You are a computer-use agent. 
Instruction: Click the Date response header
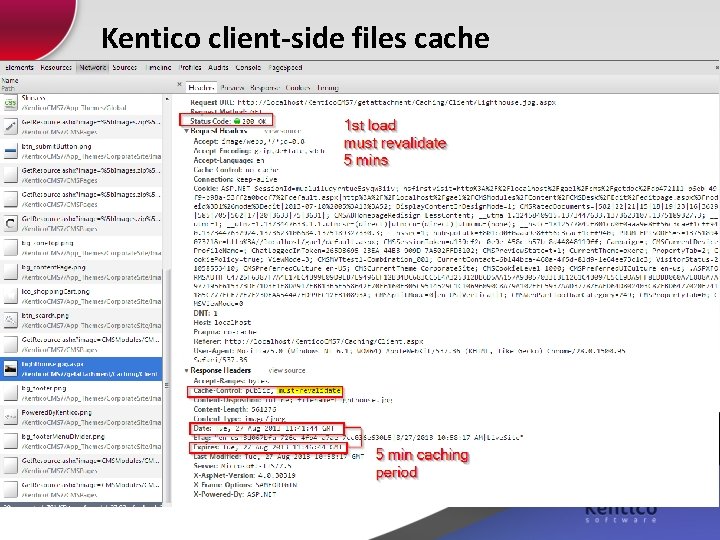pyautogui.click(x=264, y=428)
